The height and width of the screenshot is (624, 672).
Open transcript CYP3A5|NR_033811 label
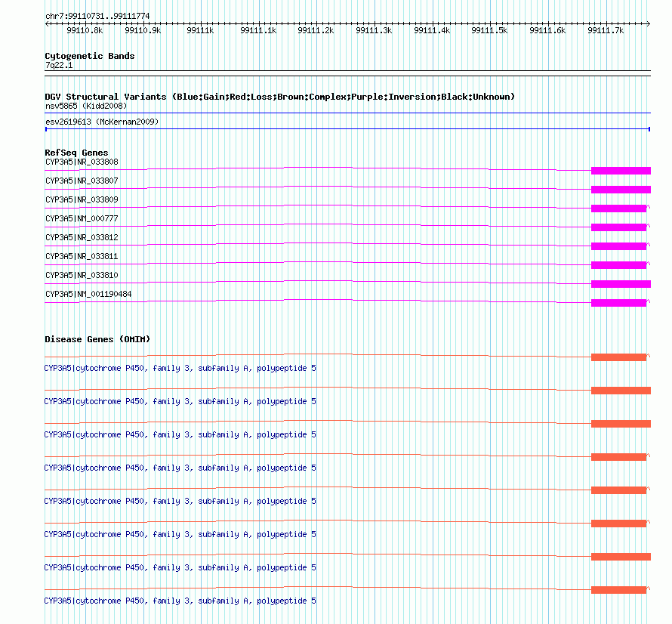pos(82,256)
